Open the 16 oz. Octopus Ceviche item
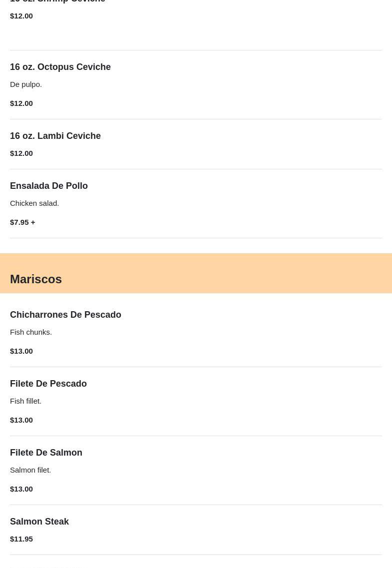 60,67
